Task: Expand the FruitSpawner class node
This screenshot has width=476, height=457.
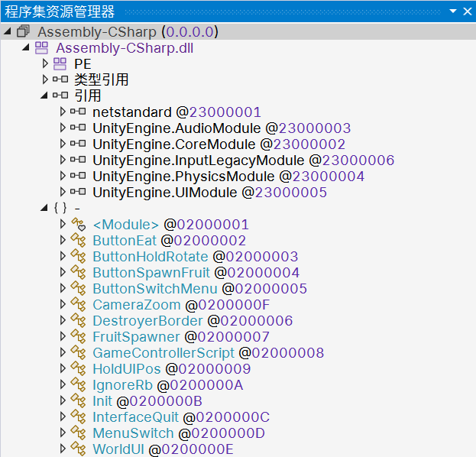Action: (63, 336)
